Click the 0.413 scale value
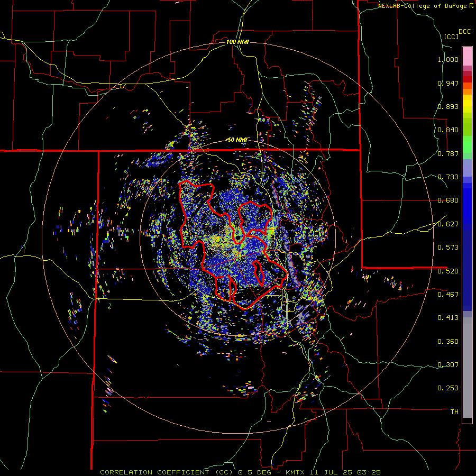The image size is (476, 476). [x=448, y=317]
